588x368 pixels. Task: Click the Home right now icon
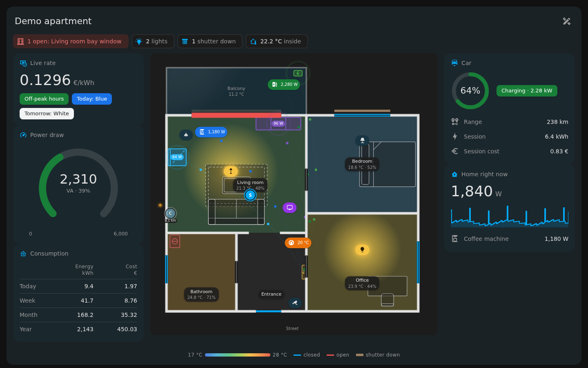click(x=454, y=174)
